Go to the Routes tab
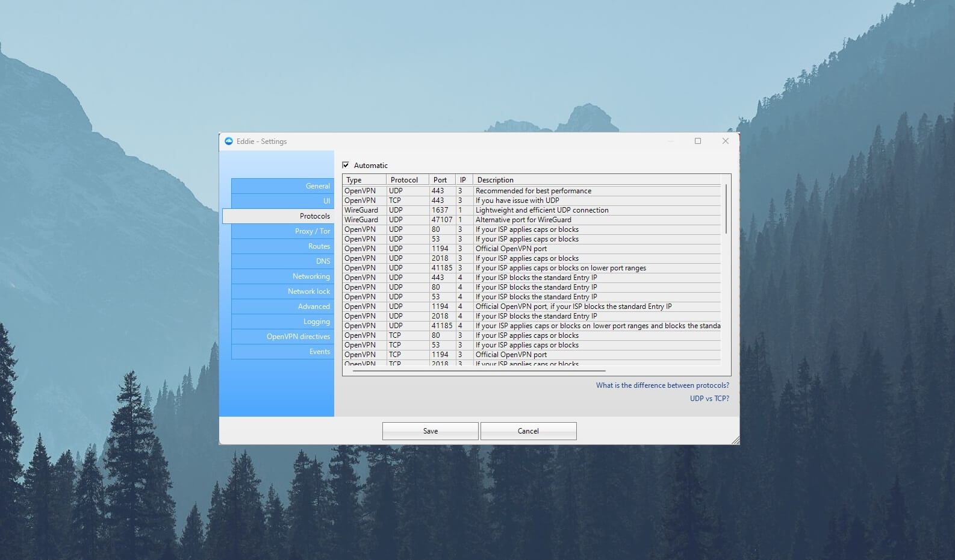 click(x=282, y=246)
